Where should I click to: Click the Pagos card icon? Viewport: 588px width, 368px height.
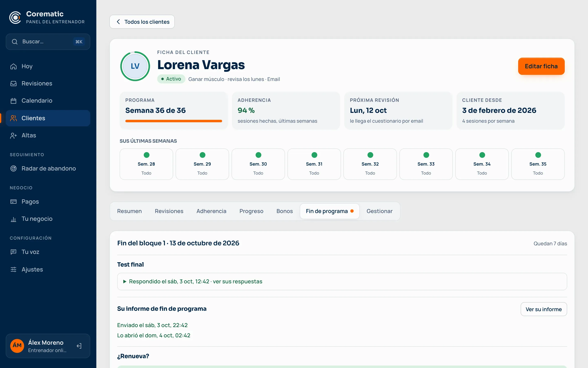(x=13, y=202)
